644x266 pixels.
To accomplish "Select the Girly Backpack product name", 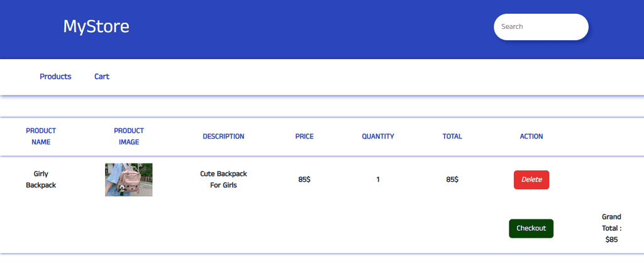I will pos(41,179).
